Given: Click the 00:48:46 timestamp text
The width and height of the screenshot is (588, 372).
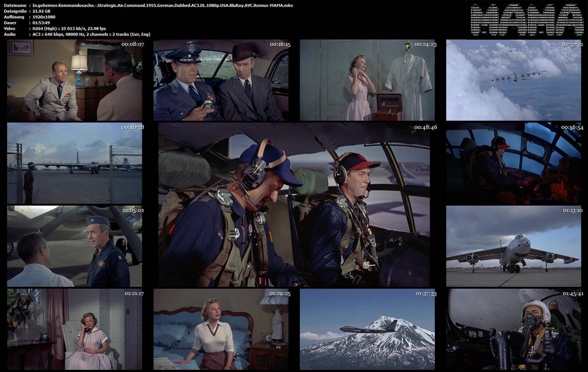Looking at the screenshot, I should coord(425,127).
